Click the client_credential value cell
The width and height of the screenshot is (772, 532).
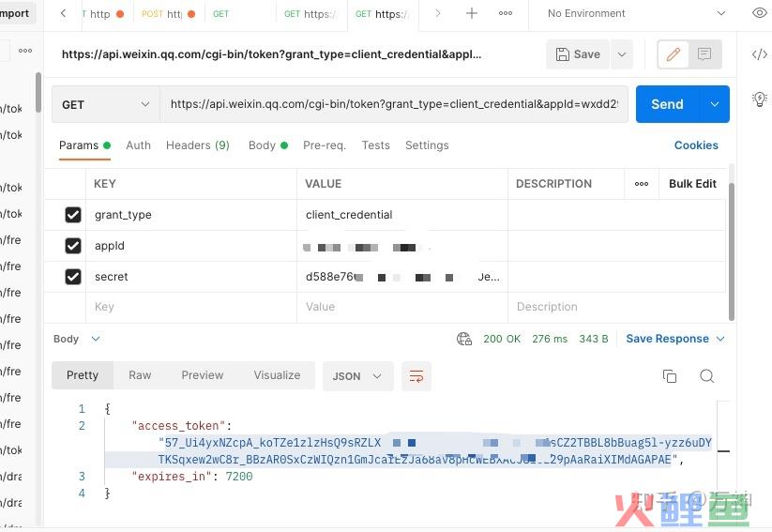point(401,215)
